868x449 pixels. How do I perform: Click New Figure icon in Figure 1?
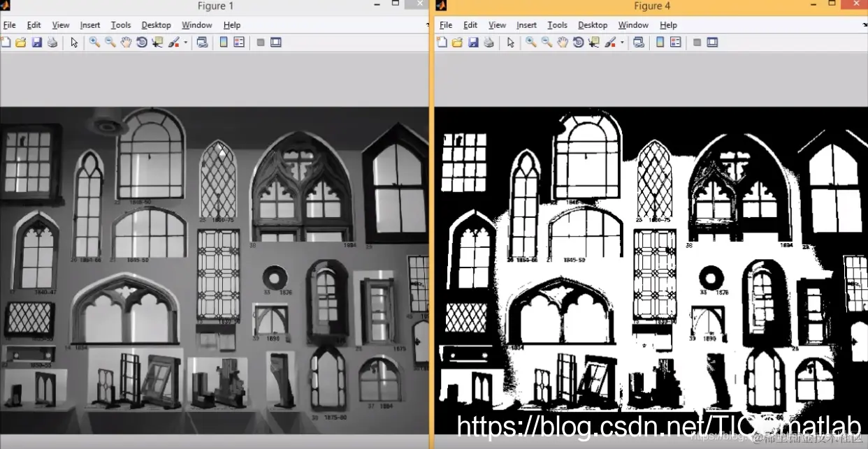[x=6, y=43]
